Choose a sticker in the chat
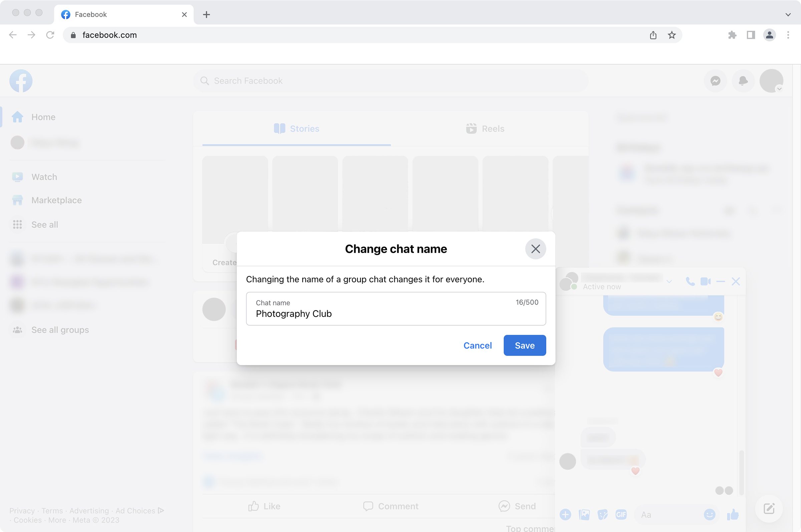Viewport: 801px width, 532px height. pyautogui.click(x=602, y=514)
